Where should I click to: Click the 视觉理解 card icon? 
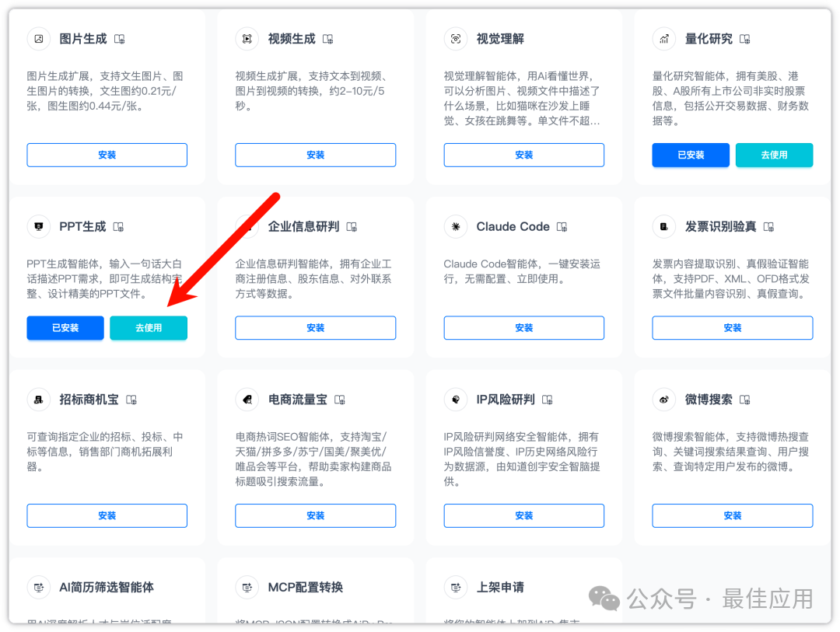tap(455, 39)
